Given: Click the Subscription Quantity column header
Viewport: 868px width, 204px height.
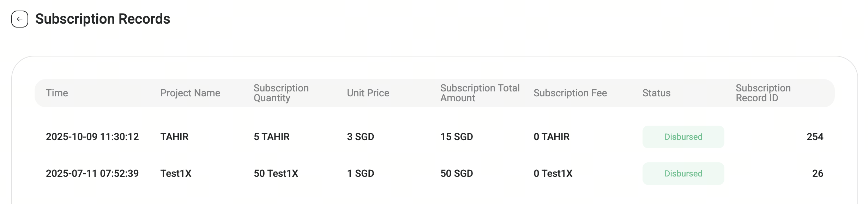Looking at the screenshot, I should (x=281, y=93).
